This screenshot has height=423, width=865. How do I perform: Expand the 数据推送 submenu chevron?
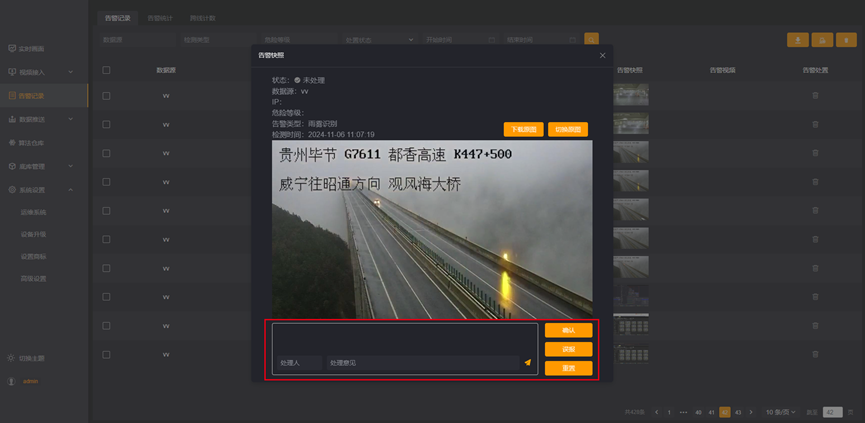tap(71, 119)
